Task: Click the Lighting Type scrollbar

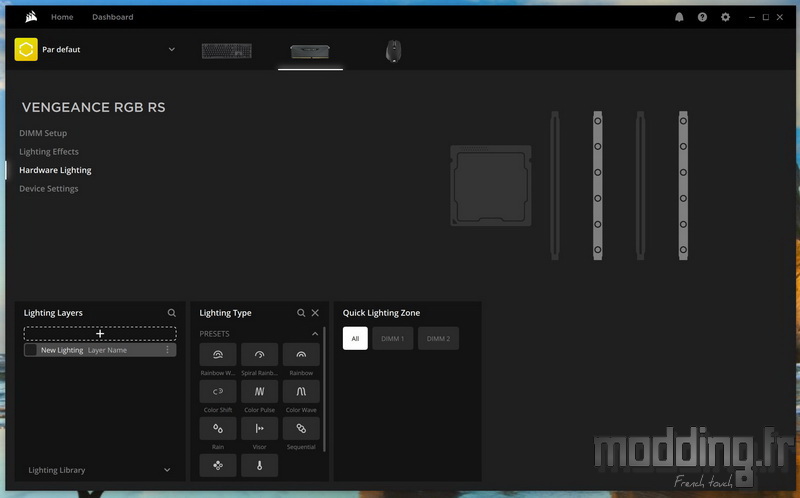Action: 324,390
